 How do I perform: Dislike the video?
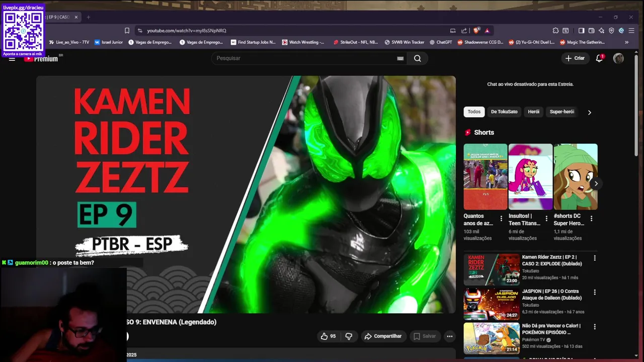[349, 336]
